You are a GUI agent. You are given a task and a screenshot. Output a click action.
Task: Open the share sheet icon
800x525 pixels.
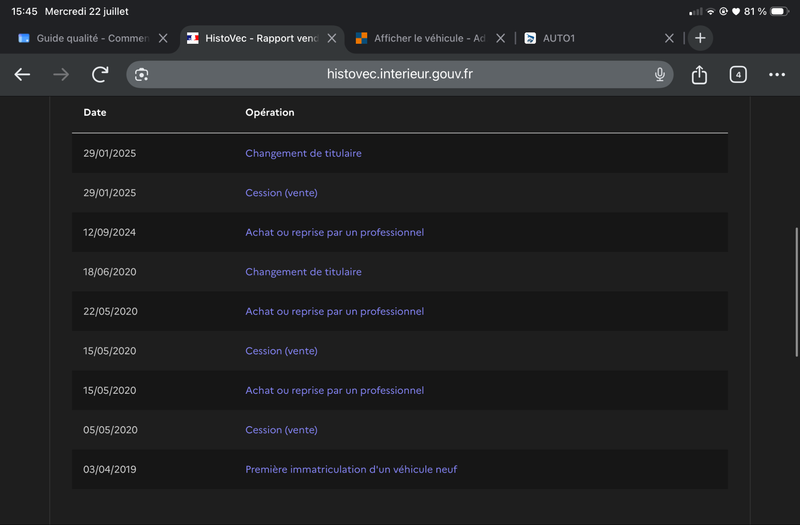(699, 74)
